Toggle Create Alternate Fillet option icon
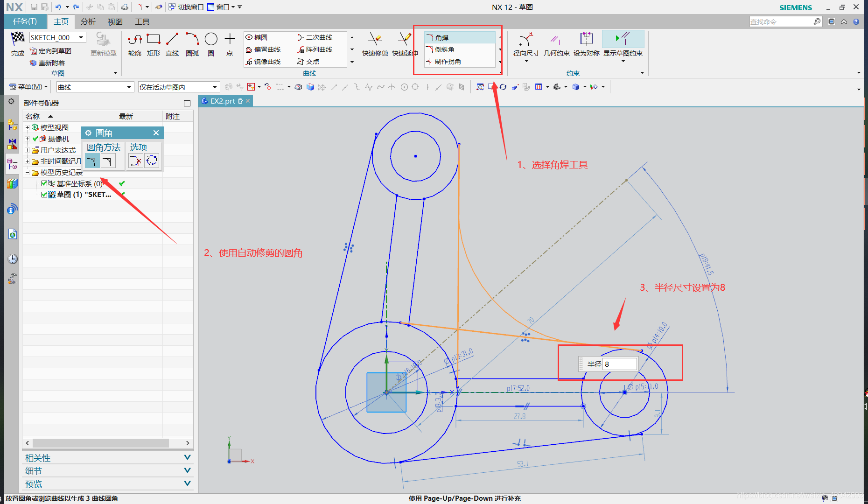 (152, 161)
